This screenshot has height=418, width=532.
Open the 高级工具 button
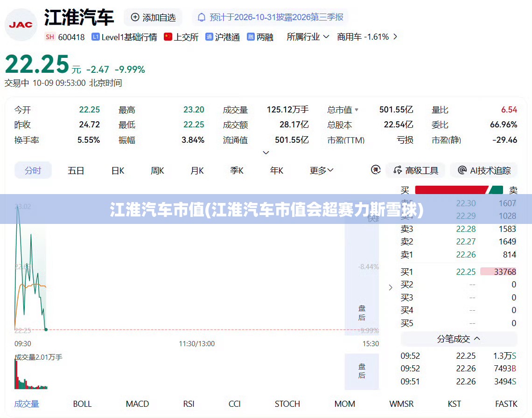pos(416,170)
